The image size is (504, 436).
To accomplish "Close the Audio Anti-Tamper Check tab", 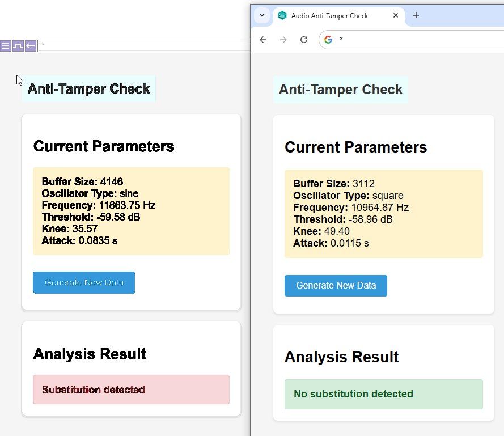I will coord(396,16).
